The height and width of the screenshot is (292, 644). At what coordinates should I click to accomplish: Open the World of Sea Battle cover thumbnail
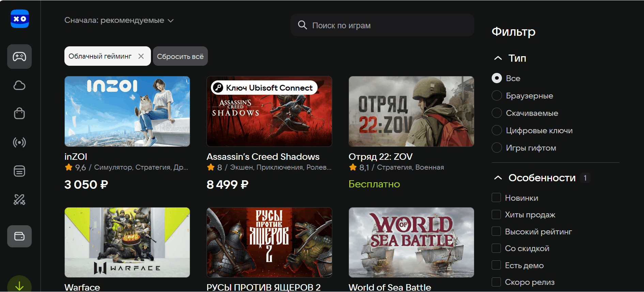click(x=411, y=242)
